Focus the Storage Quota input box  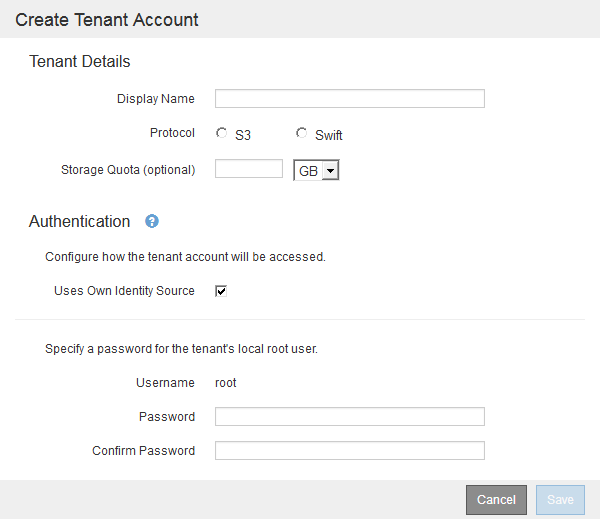(249, 169)
